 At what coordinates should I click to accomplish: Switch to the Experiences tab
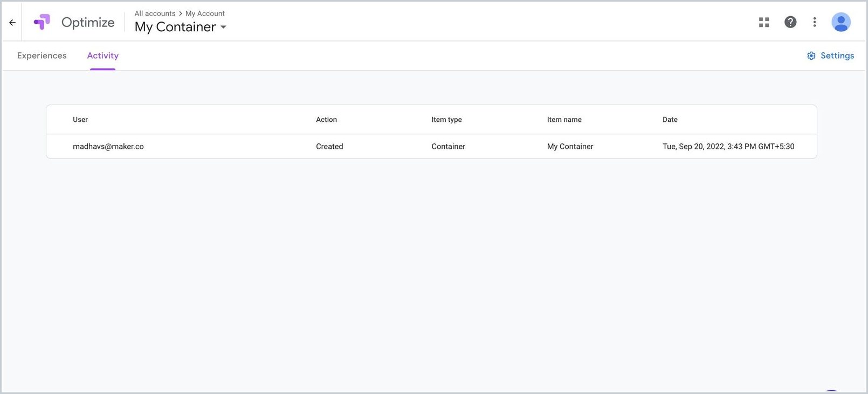coord(42,56)
